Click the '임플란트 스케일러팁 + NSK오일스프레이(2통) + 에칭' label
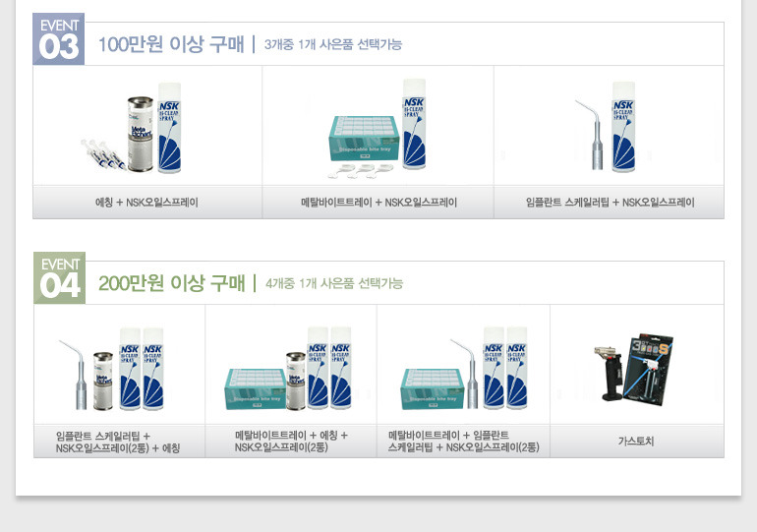The height and width of the screenshot is (532, 757). [118, 443]
